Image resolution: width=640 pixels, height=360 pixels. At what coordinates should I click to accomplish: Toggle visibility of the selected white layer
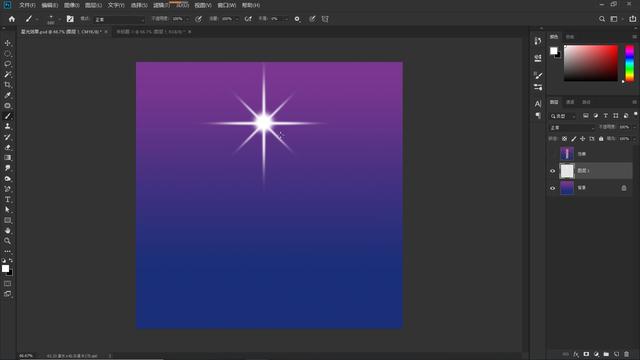click(553, 171)
